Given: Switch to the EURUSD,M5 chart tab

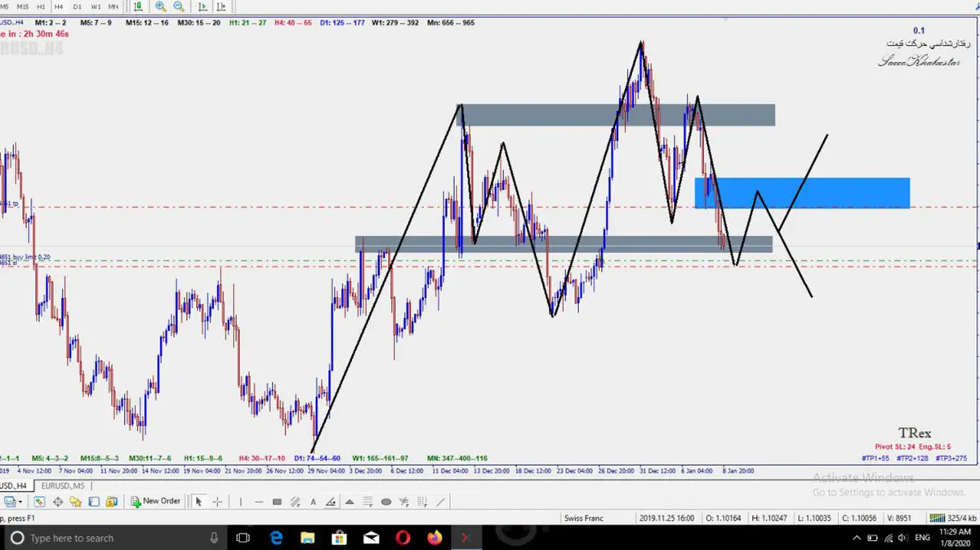Looking at the screenshot, I should [x=65, y=486].
